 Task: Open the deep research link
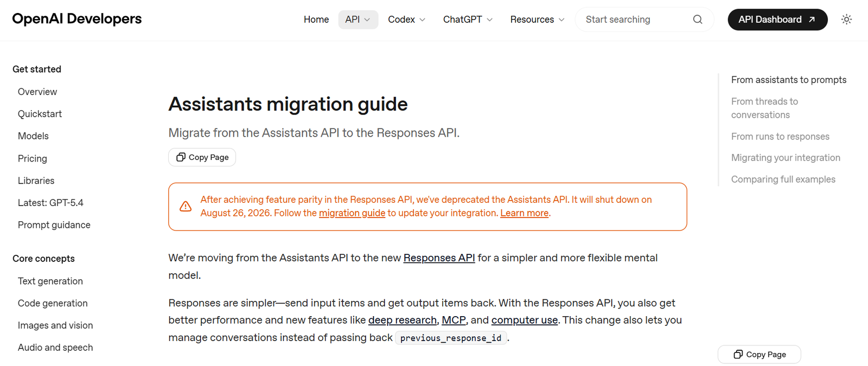pos(403,320)
